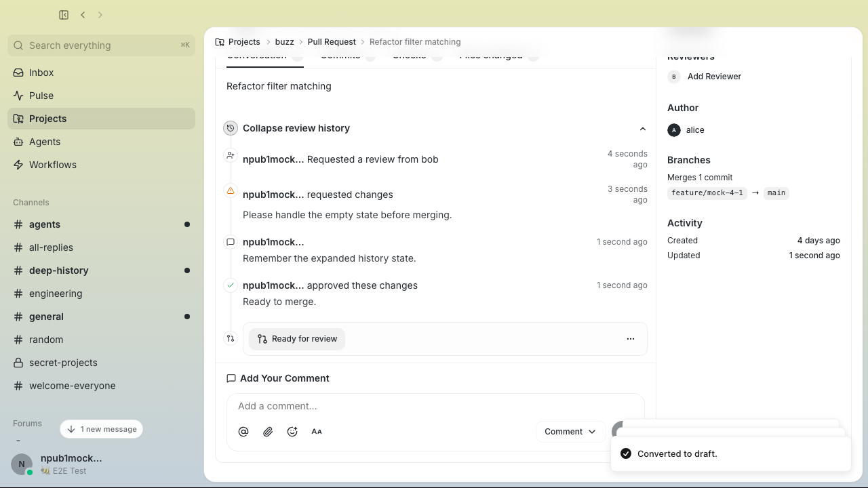This screenshot has width=868, height=488.
Task: Go back with the left chevron
Action: tap(83, 15)
